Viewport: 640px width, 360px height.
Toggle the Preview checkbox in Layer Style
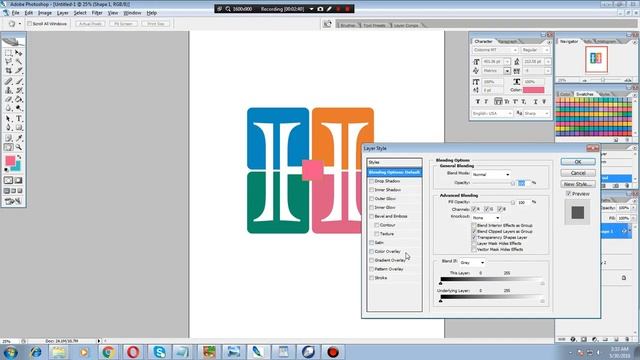[x=569, y=193]
